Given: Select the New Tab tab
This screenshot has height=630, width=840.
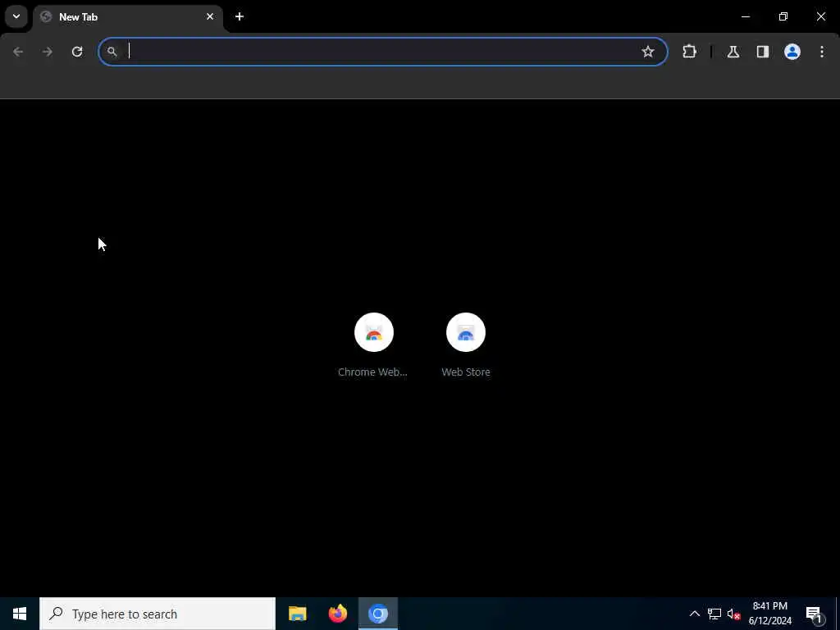Looking at the screenshot, I should click(129, 17).
